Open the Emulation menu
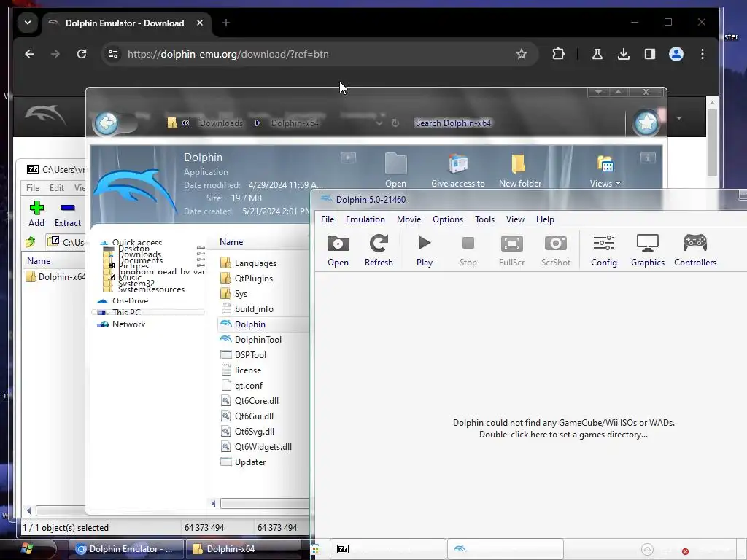 (x=365, y=219)
